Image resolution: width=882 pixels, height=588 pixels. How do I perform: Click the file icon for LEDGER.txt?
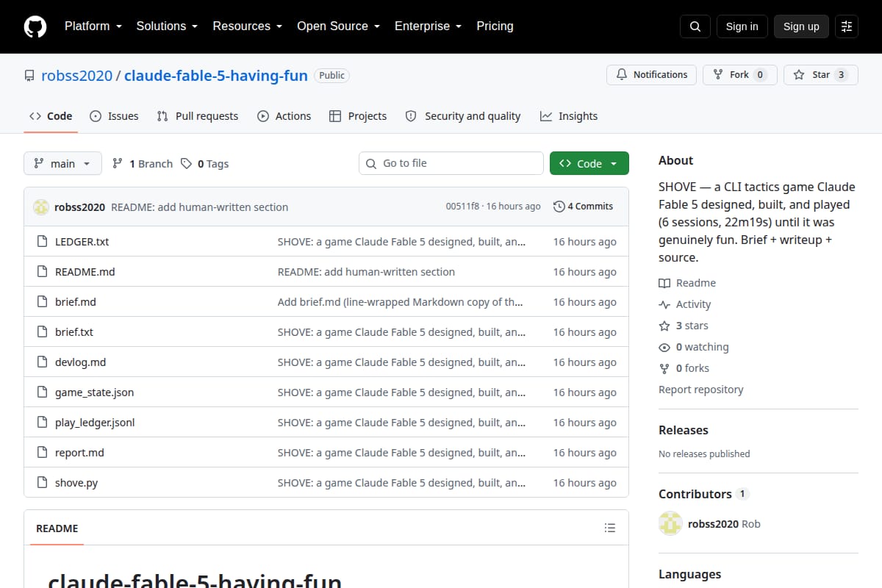coord(42,242)
